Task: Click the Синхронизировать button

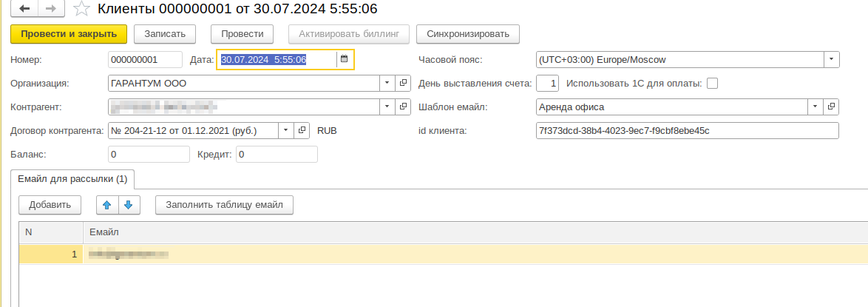Action: pyautogui.click(x=468, y=34)
